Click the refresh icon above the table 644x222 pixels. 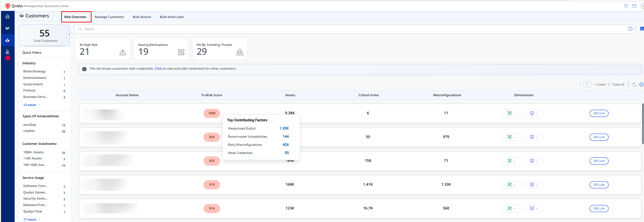pyautogui.click(x=634, y=85)
